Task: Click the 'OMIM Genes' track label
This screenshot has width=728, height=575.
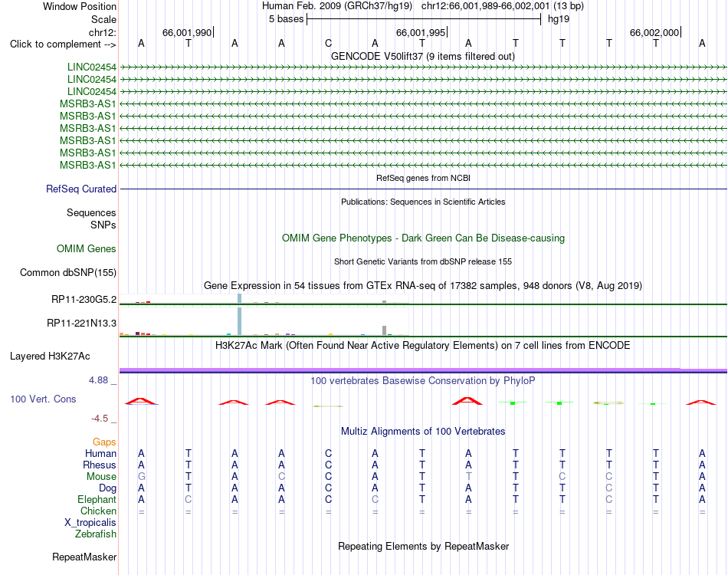Action: pyautogui.click(x=86, y=249)
